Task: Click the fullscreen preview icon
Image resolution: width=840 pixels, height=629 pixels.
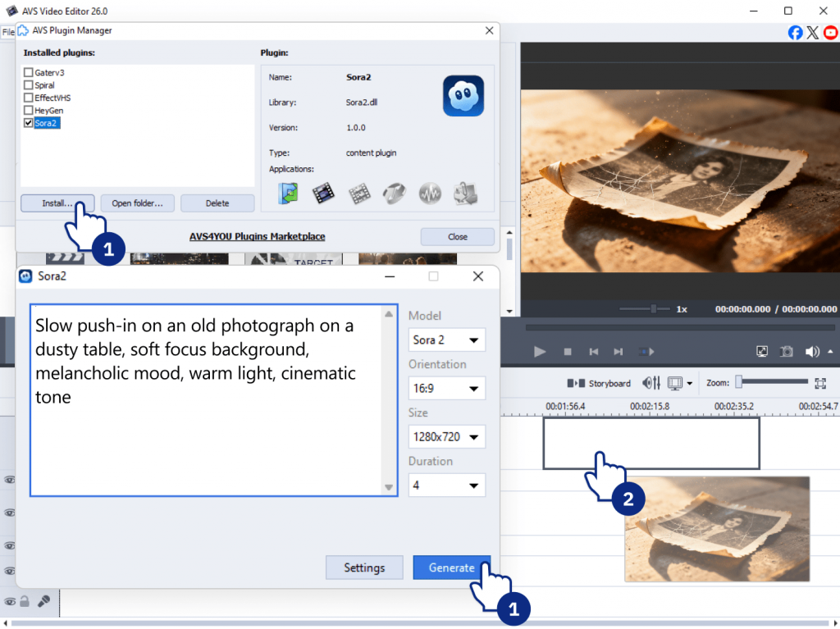Action: (x=762, y=352)
